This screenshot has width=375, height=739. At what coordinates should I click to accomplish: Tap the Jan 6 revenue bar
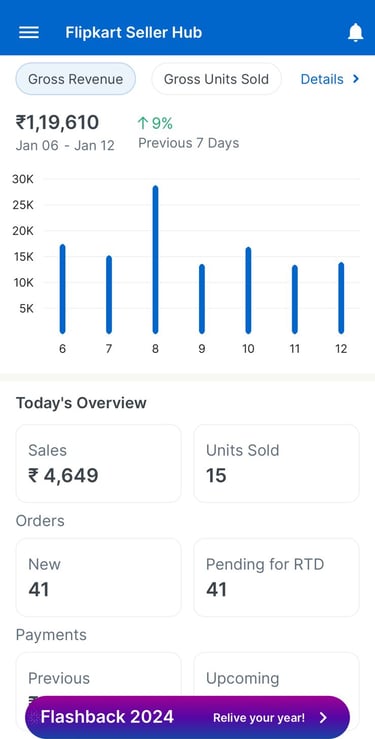63,289
